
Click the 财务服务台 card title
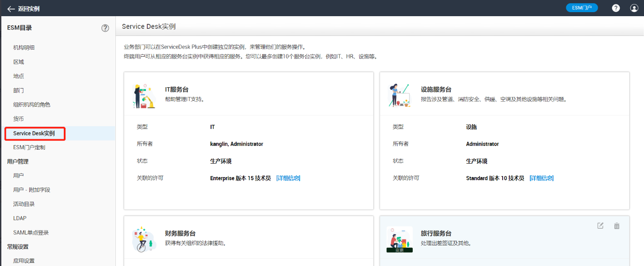click(x=181, y=234)
